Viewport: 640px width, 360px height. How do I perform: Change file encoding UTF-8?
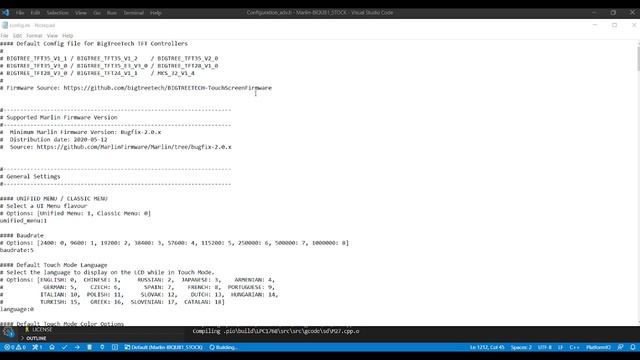pyautogui.click(x=544, y=347)
